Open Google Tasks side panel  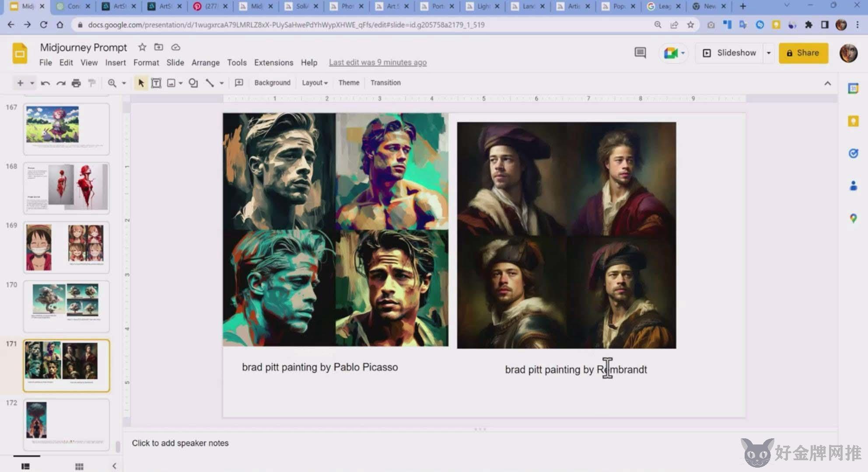click(853, 153)
